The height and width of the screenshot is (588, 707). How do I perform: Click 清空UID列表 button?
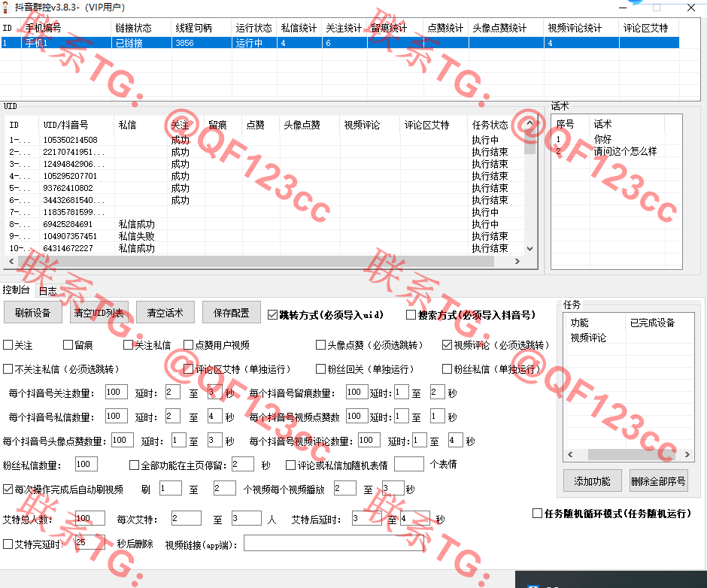99,313
